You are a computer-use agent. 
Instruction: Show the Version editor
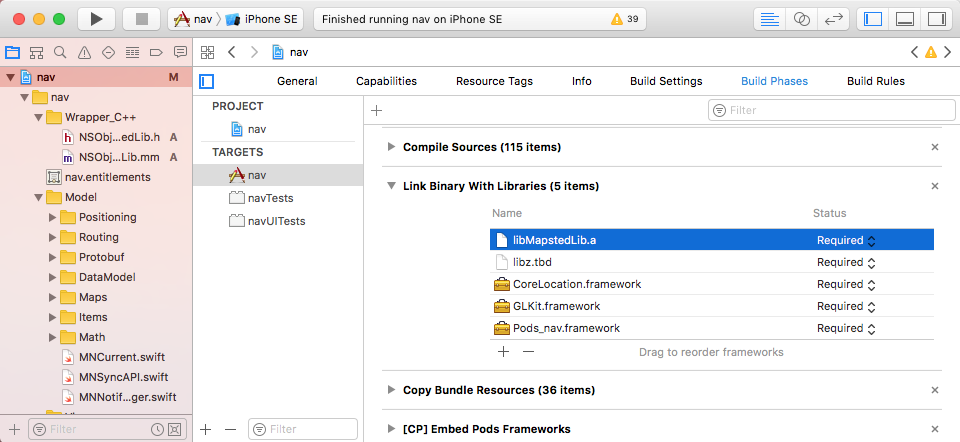[832, 19]
